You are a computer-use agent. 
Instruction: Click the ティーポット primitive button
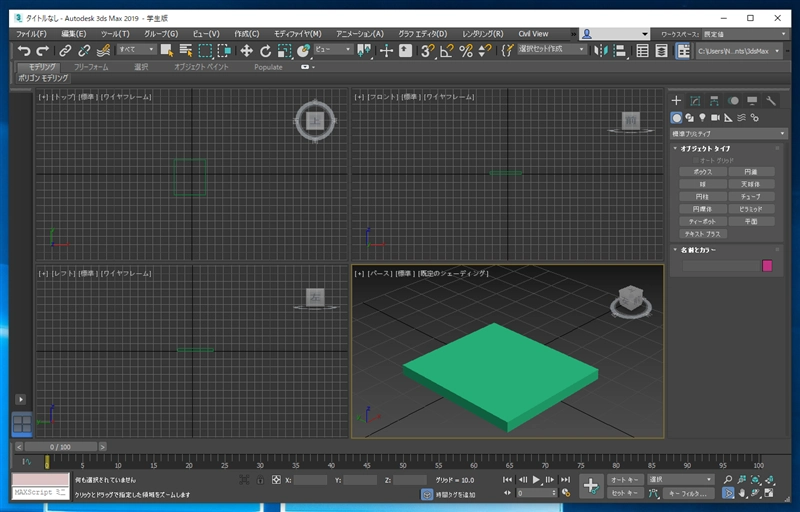click(x=703, y=221)
